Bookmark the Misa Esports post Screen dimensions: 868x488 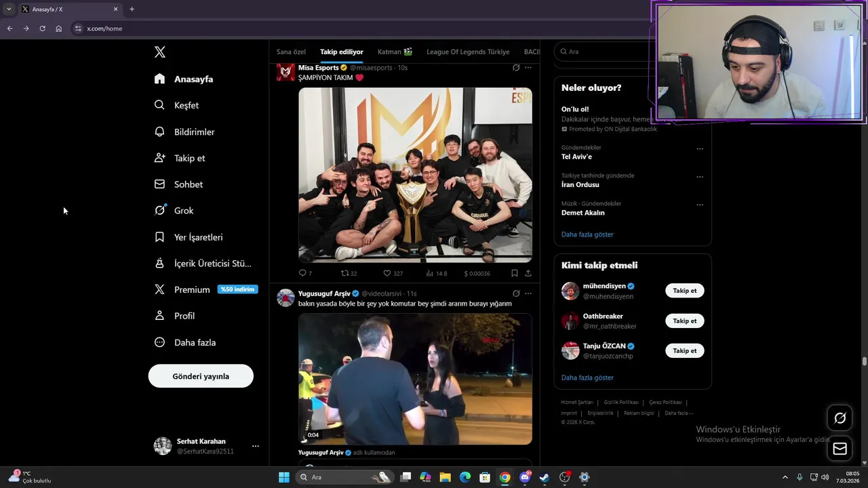pos(515,273)
